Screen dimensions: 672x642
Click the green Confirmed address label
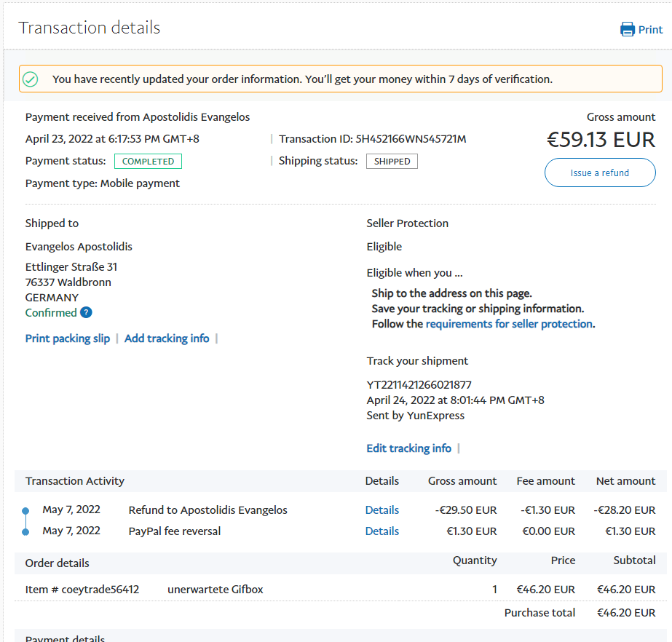click(51, 313)
